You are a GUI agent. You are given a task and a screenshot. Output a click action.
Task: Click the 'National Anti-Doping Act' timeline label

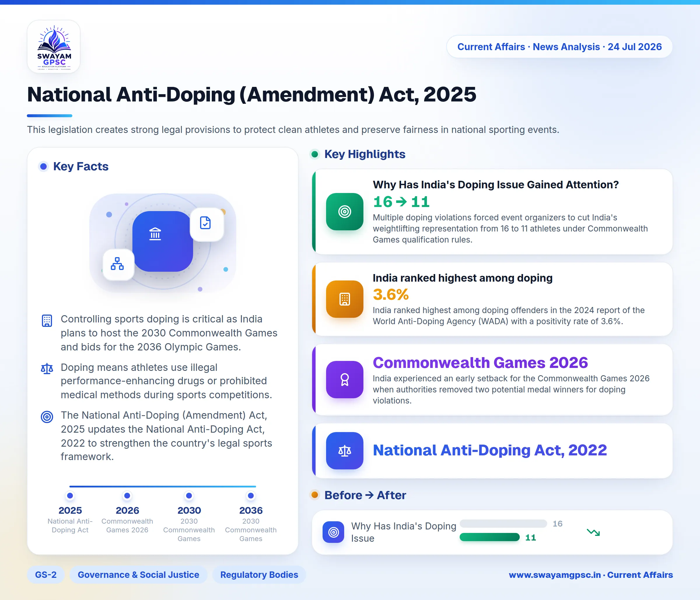70,525
